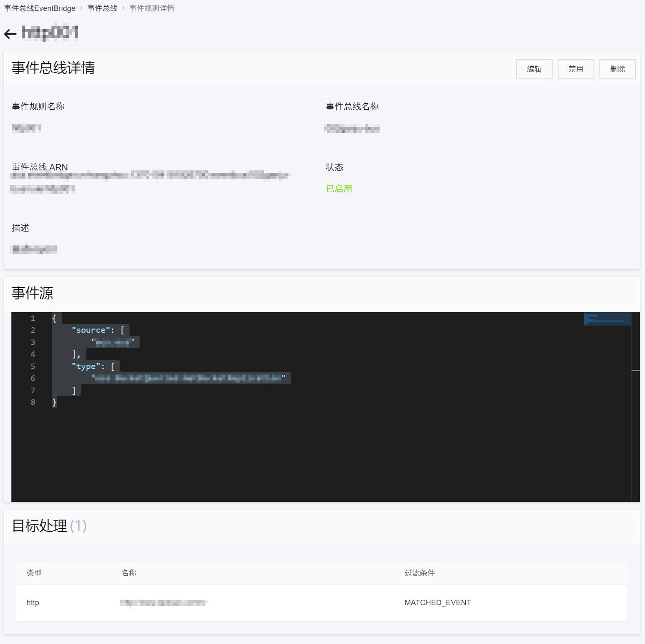Select the 事件规则详情 breadcrumb text
The height and width of the screenshot is (644, 645).
point(152,8)
